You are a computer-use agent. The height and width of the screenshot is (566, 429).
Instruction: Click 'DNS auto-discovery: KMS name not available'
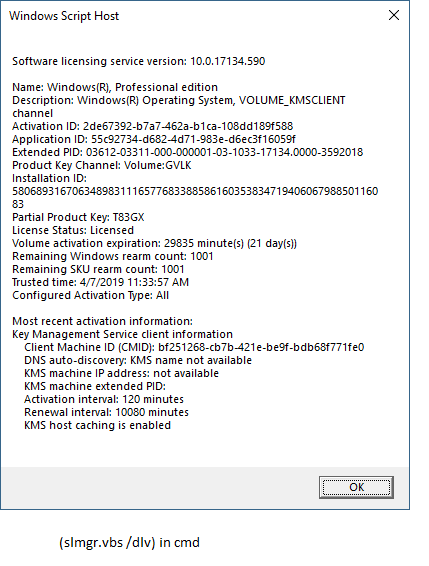tap(138, 360)
